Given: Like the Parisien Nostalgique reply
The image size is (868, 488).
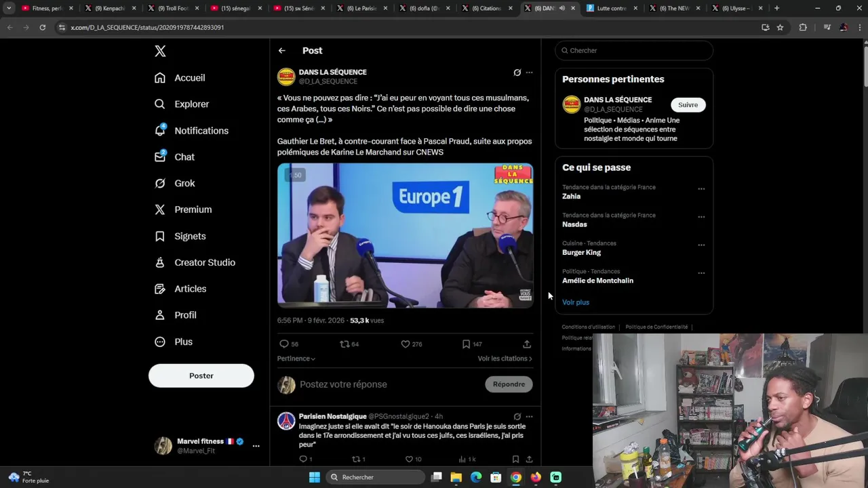Looking at the screenshot, I should click(x=409, y=459).
